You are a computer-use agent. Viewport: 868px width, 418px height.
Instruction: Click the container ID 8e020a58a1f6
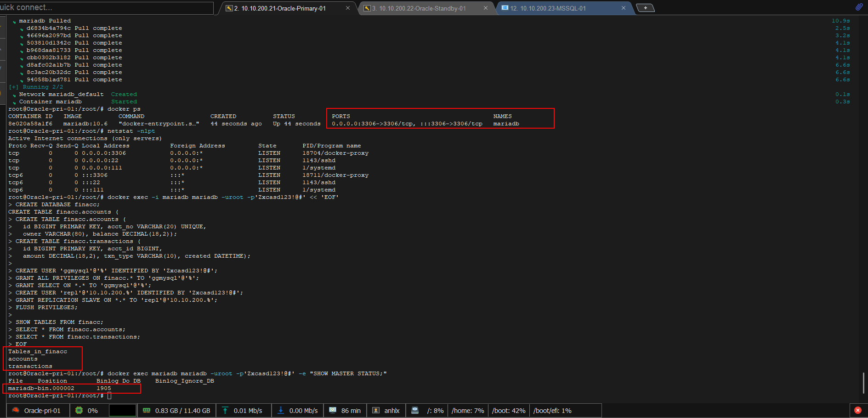click(30, 124)
